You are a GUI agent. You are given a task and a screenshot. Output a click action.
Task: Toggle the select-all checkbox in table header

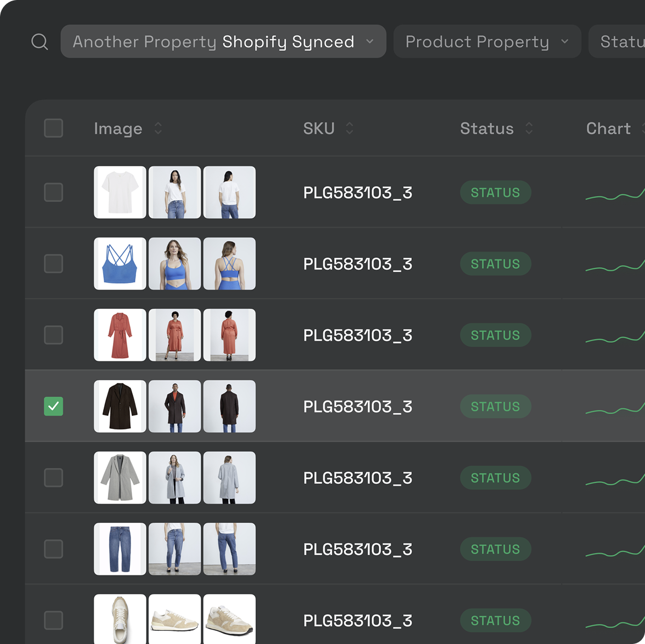click(54, 128)
